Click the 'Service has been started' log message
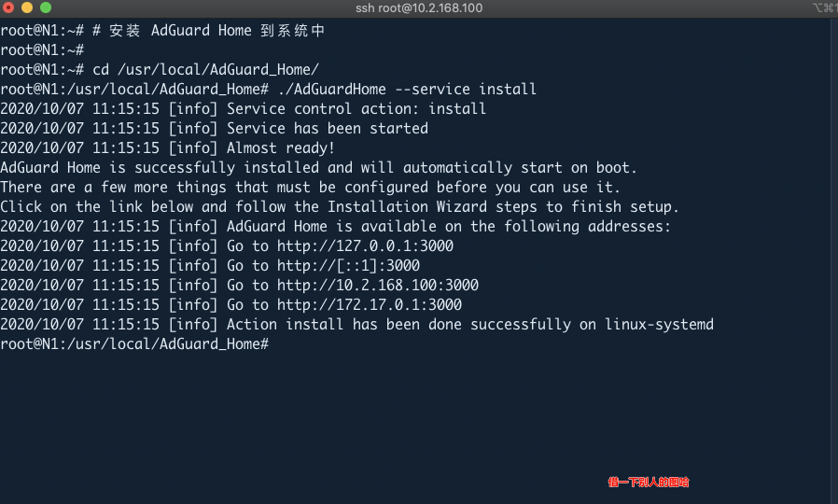 pyautogui.click(x=327, y=128)
